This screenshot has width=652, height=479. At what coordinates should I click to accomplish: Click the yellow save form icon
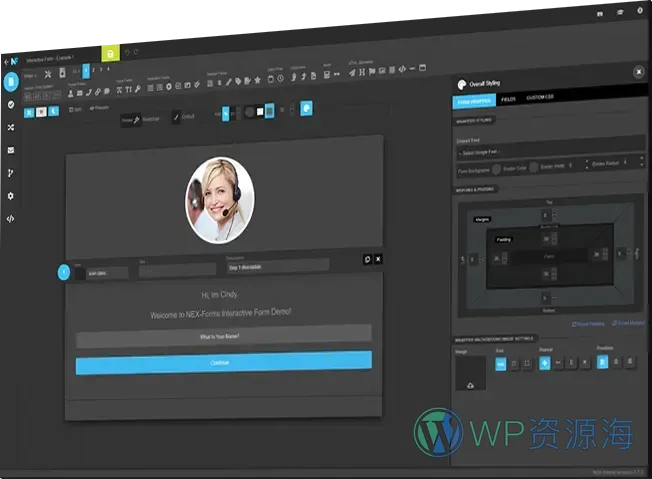[110, 54]
